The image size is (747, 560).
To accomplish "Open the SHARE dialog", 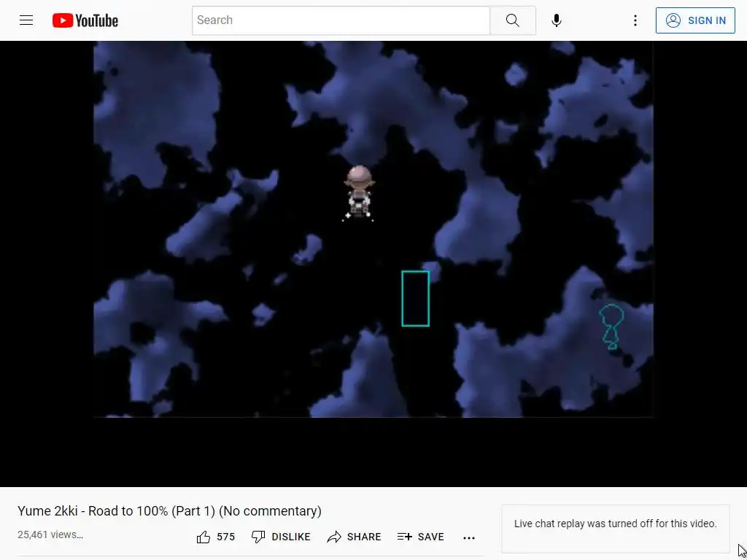I will point(354,537).
